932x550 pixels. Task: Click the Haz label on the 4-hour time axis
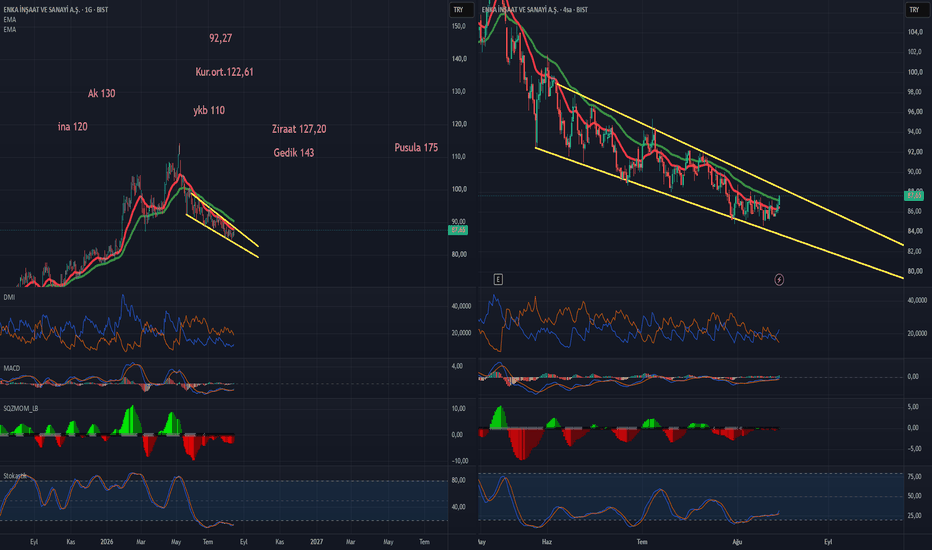[x=547, y=542]
